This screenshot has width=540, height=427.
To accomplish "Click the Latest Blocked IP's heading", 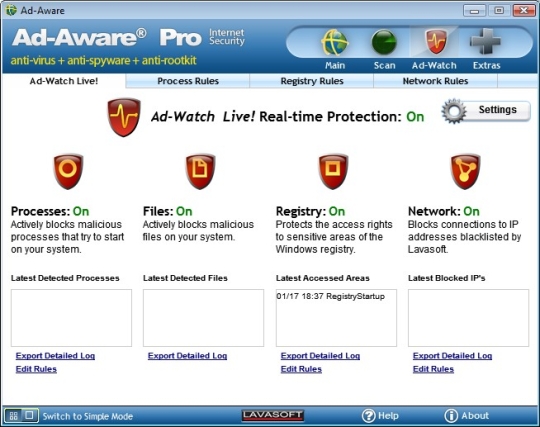I will coord(447,278).
